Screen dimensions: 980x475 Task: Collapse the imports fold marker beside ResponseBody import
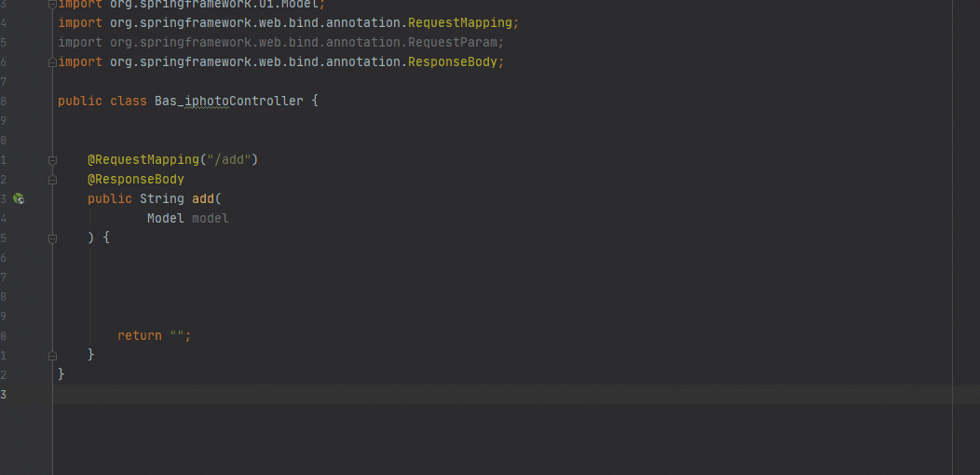point(52,62)
